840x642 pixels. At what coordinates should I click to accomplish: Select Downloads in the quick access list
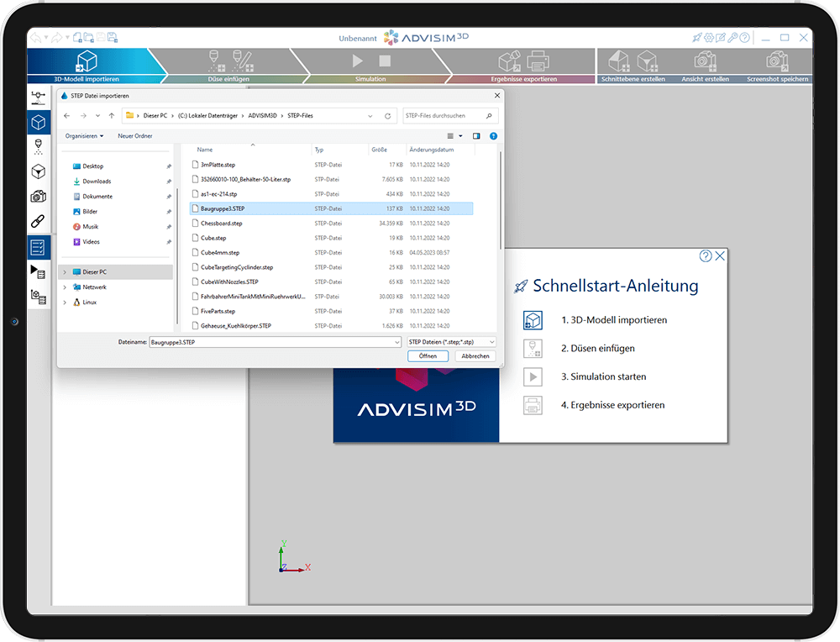coord(97,182)
